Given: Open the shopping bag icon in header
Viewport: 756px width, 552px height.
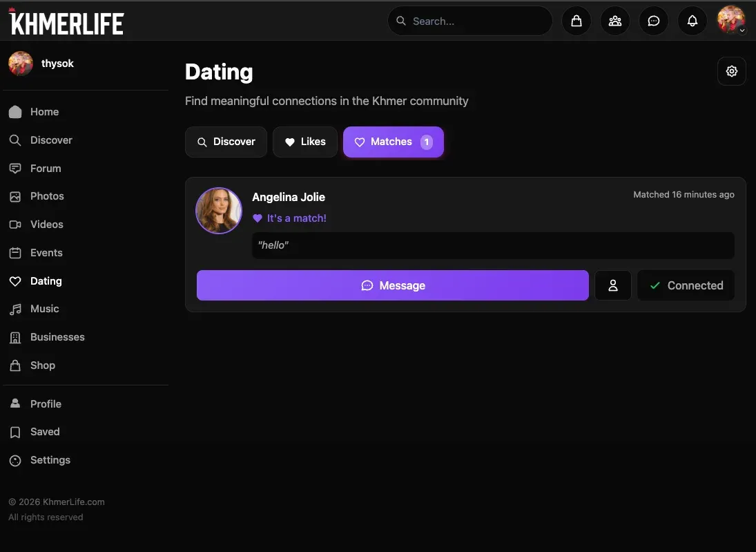Looking at the screenshot, I should point(576,21).
